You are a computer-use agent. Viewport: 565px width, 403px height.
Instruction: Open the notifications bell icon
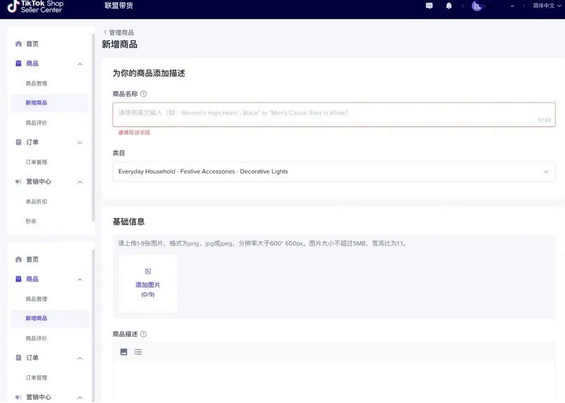(449, 6)
